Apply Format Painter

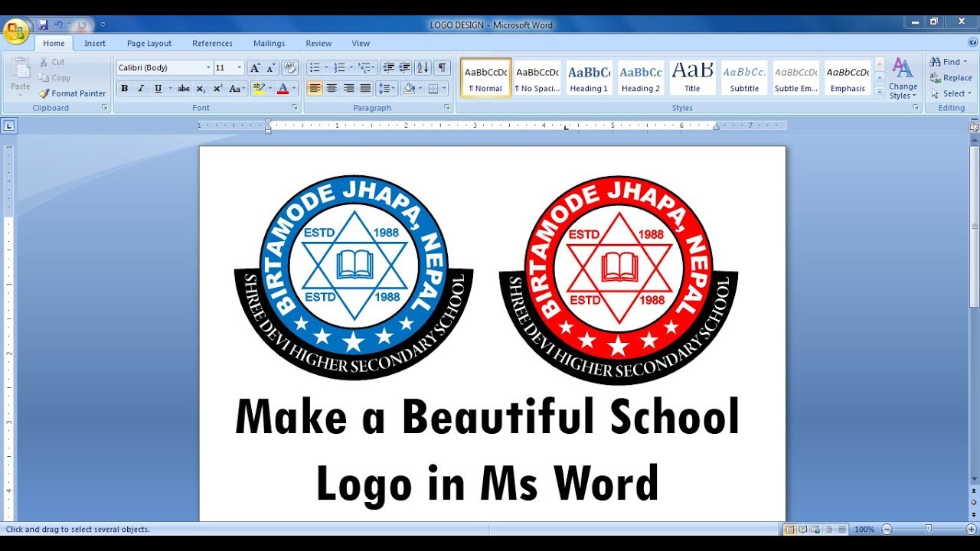(x=73, y=93)
